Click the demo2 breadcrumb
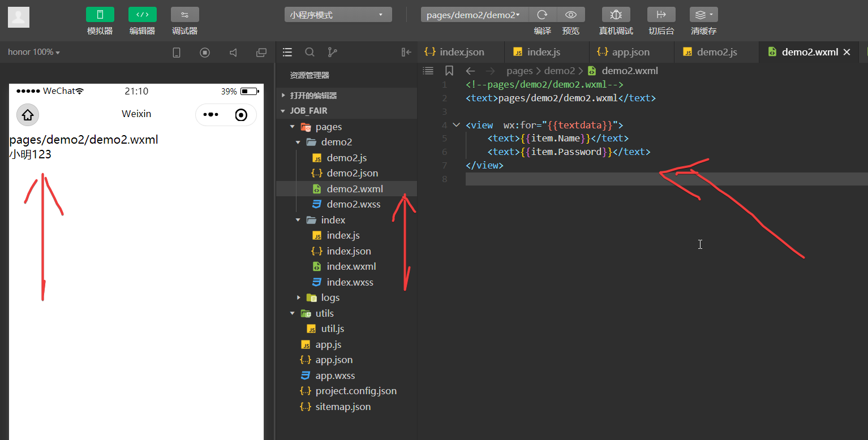 pyautogui.click(x=559, y=71)
